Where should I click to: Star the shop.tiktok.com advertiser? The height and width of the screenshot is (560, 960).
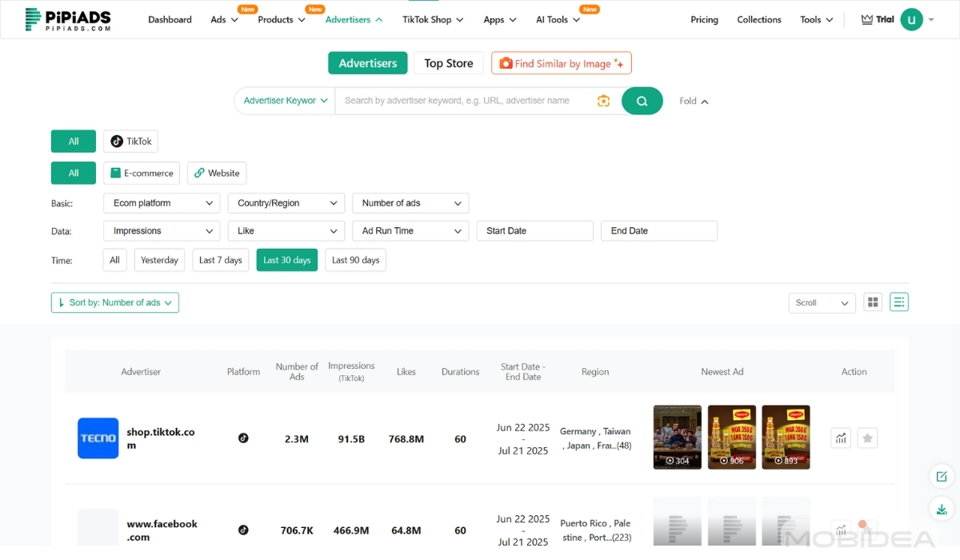pos(867,438)
